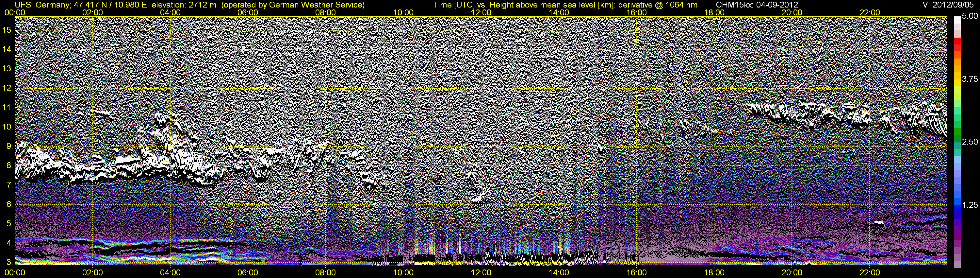Viewport: 980px width, 278px height.
Task: Click the 14:00 label on the top time axis
Action: point(559,12)
